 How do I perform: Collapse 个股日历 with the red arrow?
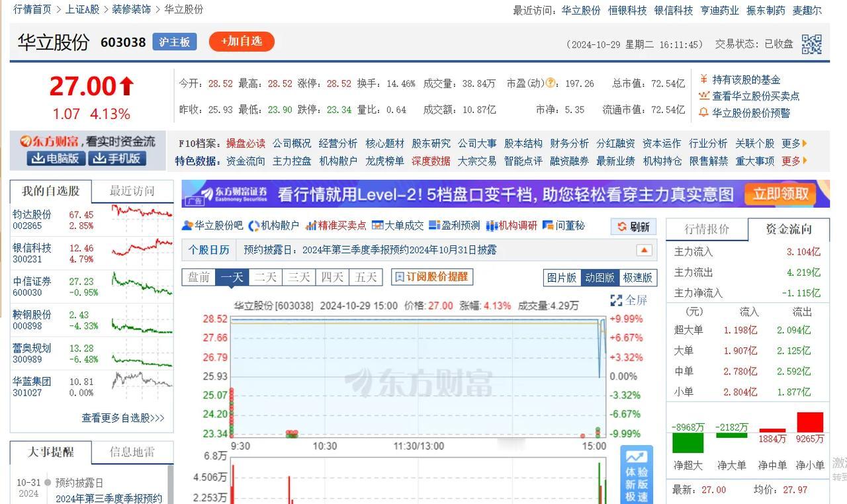[644, 250]
